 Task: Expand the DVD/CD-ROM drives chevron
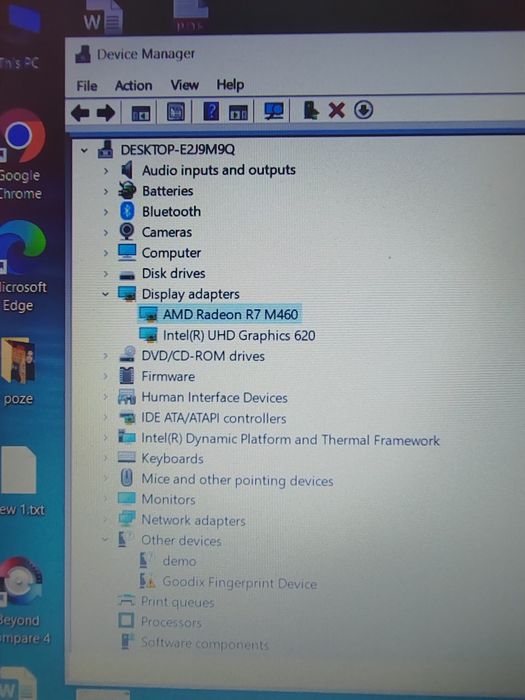[x=106, y=356]
